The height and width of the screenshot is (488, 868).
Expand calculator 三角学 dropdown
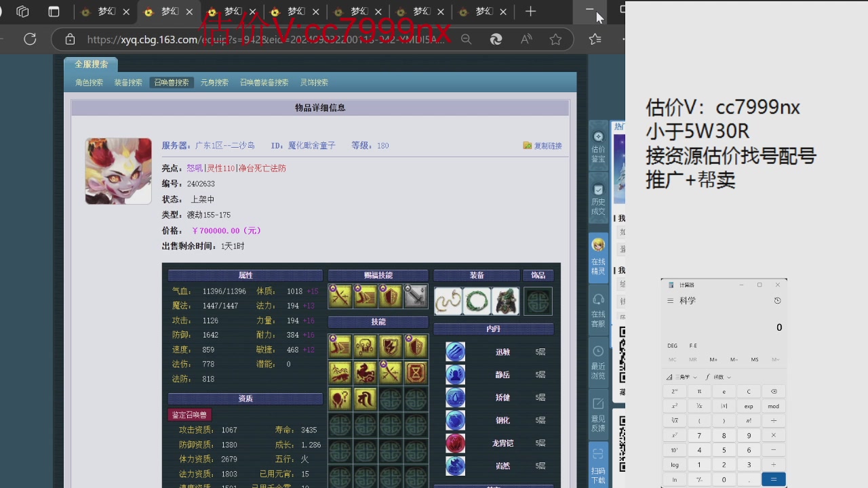coord(682,377)
